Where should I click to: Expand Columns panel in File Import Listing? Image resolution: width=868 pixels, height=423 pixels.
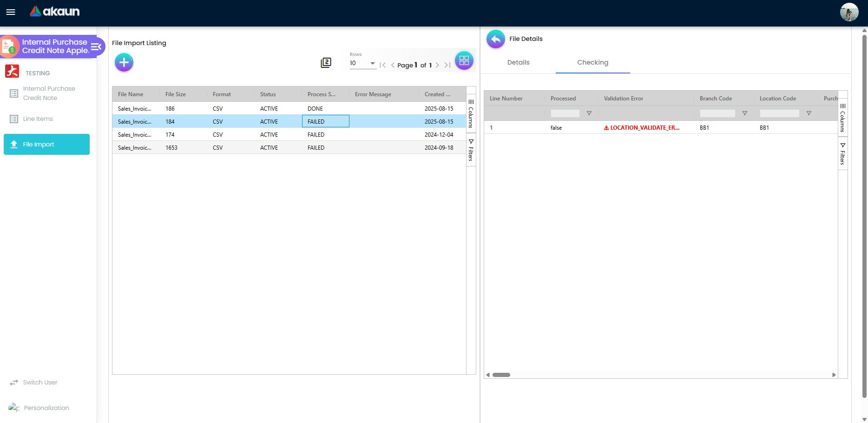pyautogui.click(x=471, y=114)
